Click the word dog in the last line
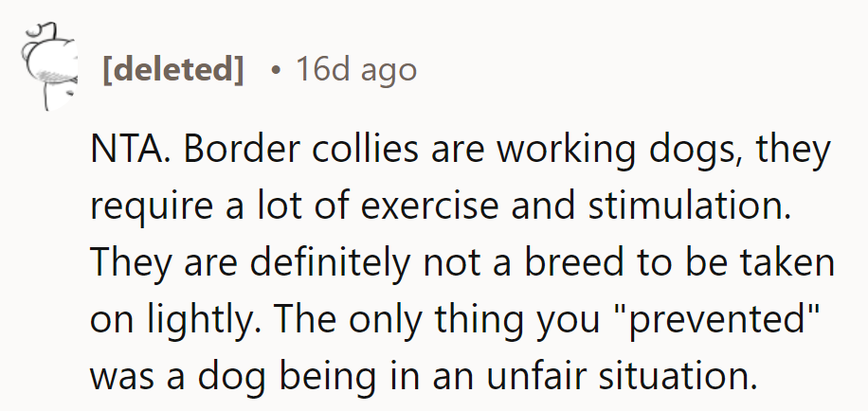This screenshot has width=868, height=411. coord(234,378)
